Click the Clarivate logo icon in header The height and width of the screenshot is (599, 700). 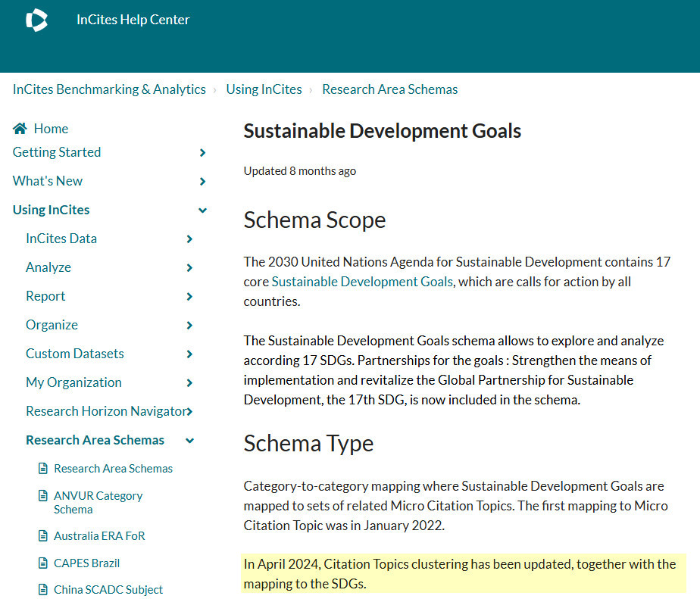(x=36, y=20)
